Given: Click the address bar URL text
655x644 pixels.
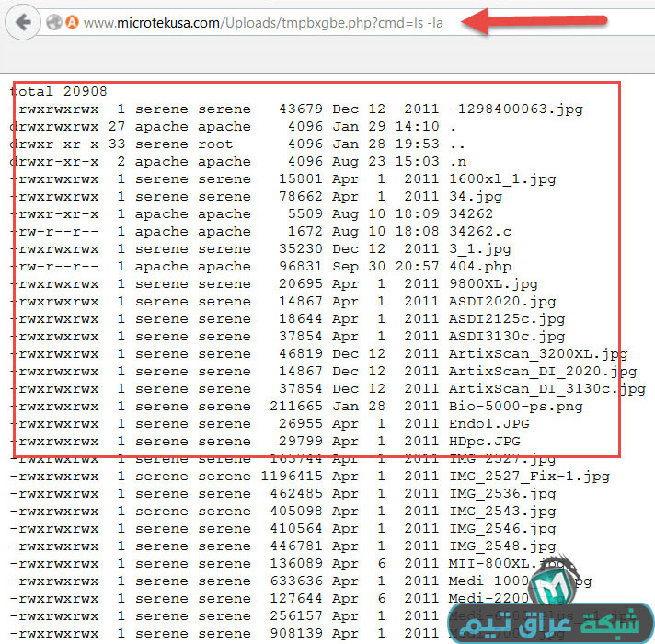Looking at the screenshot, I should click(x=263, y=23).
